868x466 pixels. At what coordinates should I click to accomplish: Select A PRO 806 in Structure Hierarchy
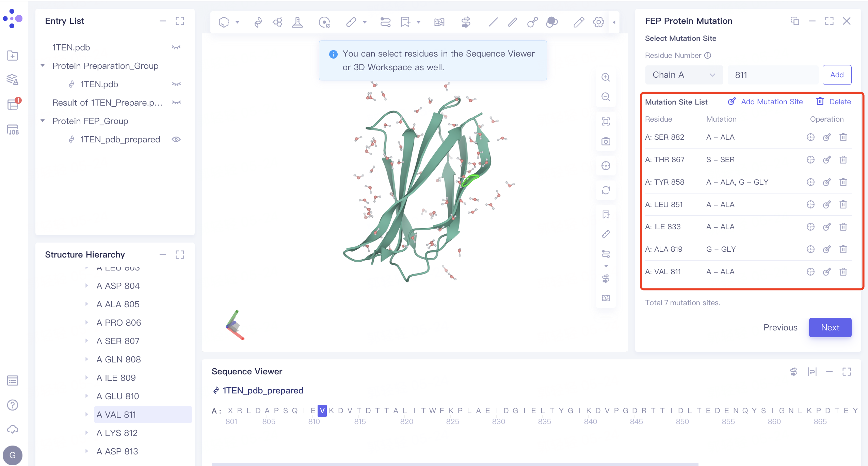pyautogui.click(x=118, y=323)
